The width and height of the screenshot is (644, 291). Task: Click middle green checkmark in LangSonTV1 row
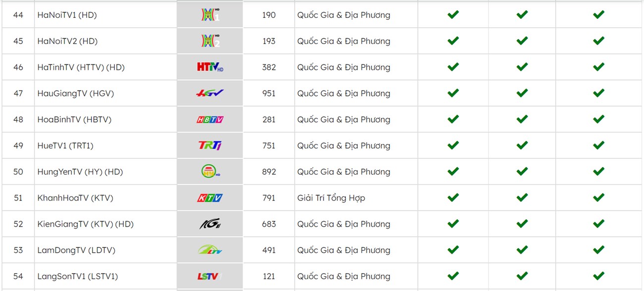(x=522, y=276)
